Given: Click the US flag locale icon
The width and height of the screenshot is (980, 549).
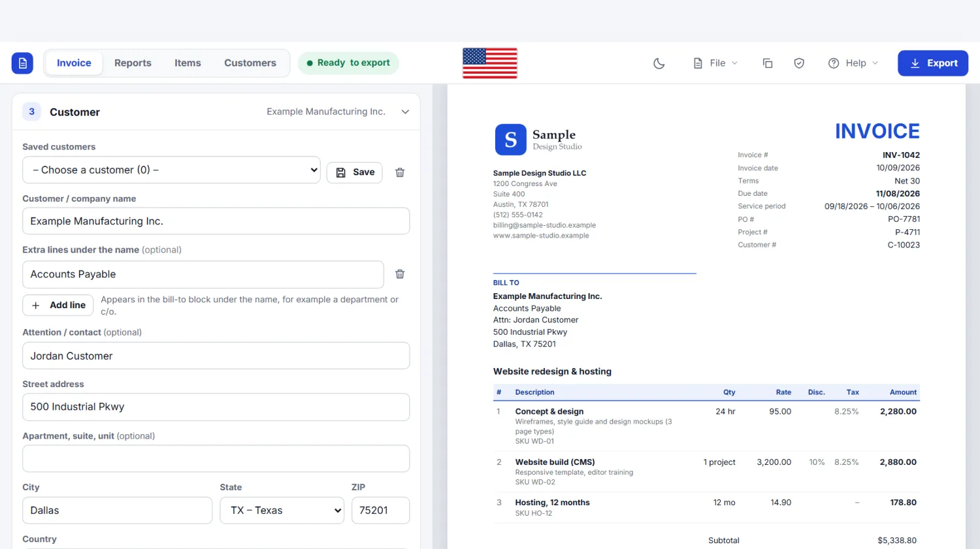Looking at the screenshot, I should (490, 63).
